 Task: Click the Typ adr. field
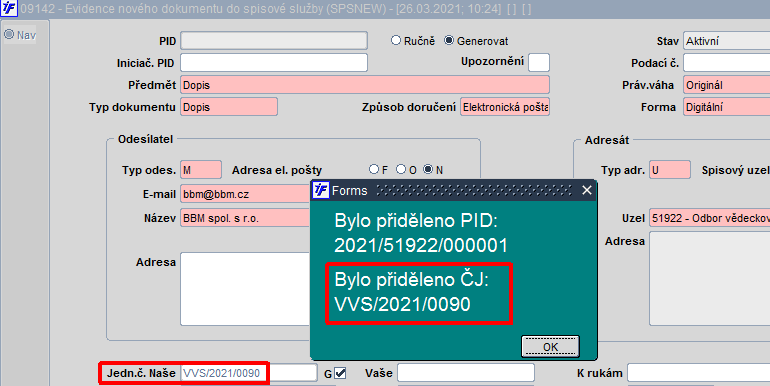click(x=670, y=169)
